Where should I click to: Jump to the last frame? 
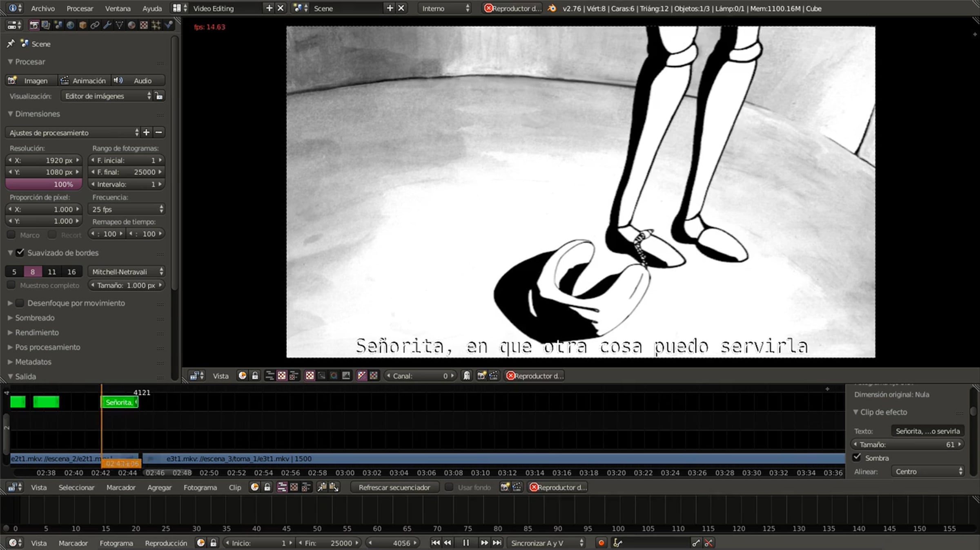click(497, 543)
